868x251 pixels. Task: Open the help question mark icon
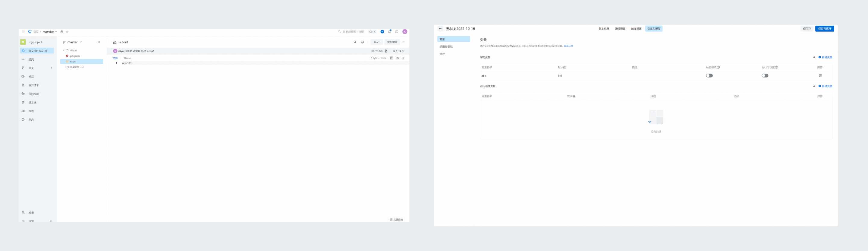coord(397,32)
